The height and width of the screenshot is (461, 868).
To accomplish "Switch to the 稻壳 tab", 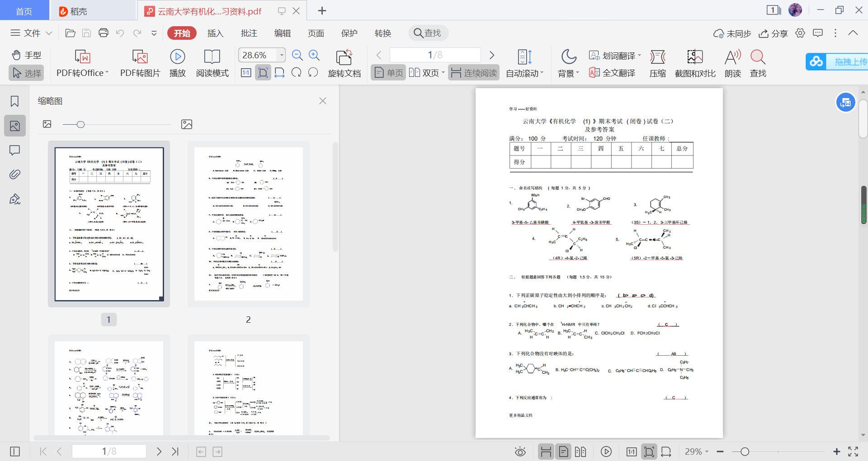I will (92, 11).
